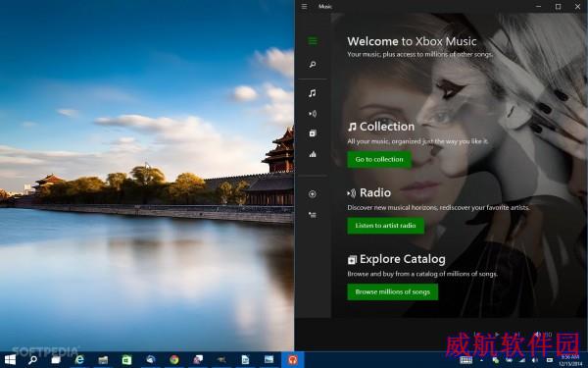The width and height of the screenshot is (588, 368).
Task: Open Radio from the sidebar speaker icon
Action: click(x=313, y=114)
